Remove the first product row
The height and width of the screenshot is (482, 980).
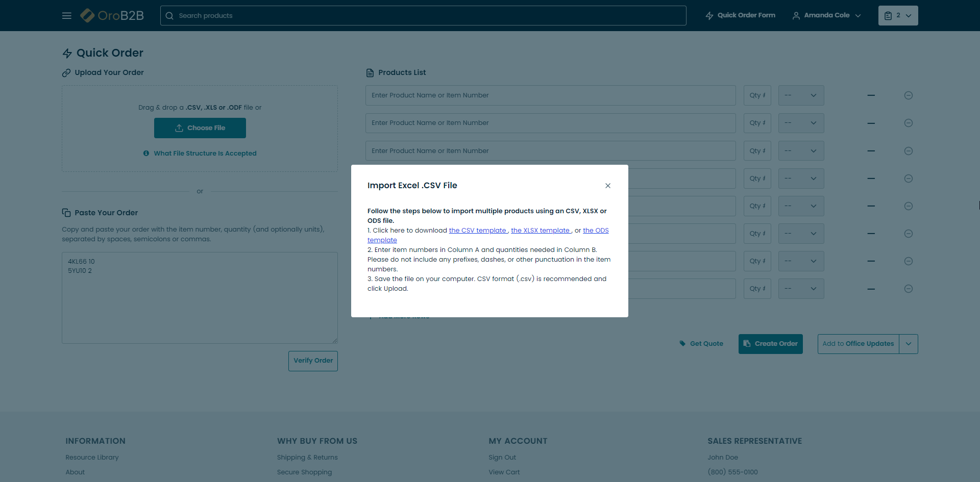(908, 95)
